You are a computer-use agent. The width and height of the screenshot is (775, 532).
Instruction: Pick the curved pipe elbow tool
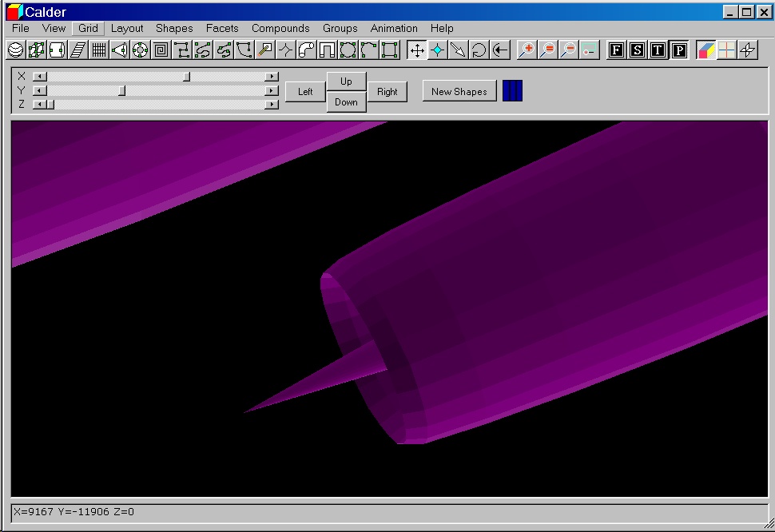click(x=306, y=50)
